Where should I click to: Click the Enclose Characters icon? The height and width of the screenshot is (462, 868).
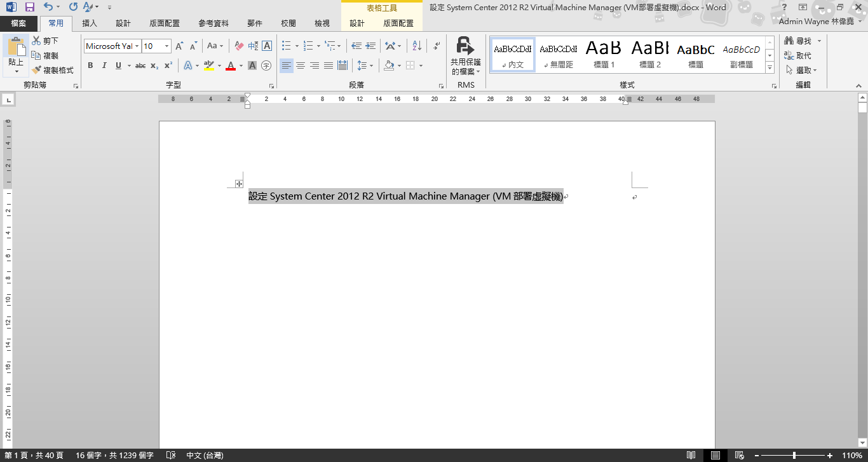tap(266, 65)
